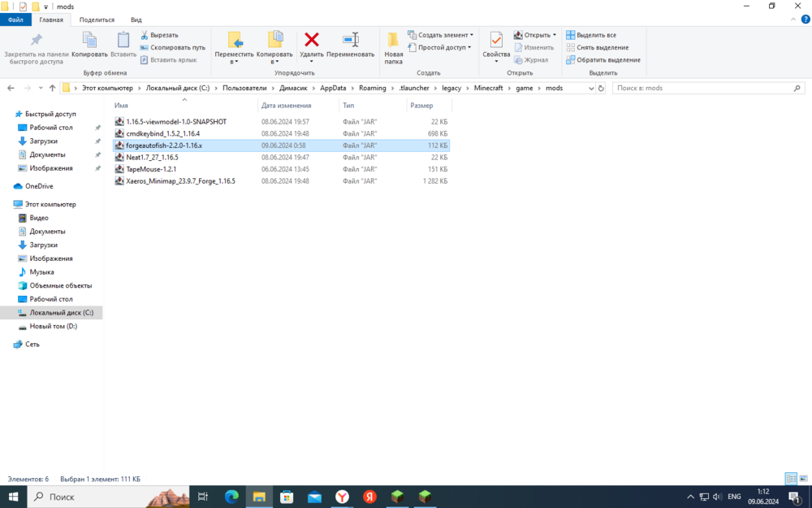Click the Переименовать rename button
Screen dimensions: 812x508
351,46
